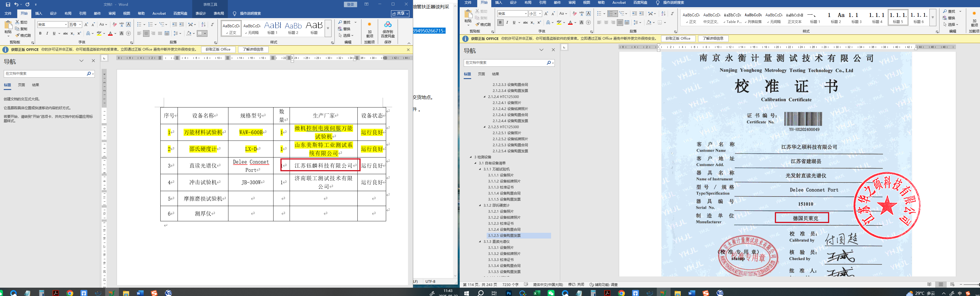Switch to 页面 tab in certificate navigation pane
The width and height of the screenshot is (980, 296).
pyautogui.click(x=481, y=74)
